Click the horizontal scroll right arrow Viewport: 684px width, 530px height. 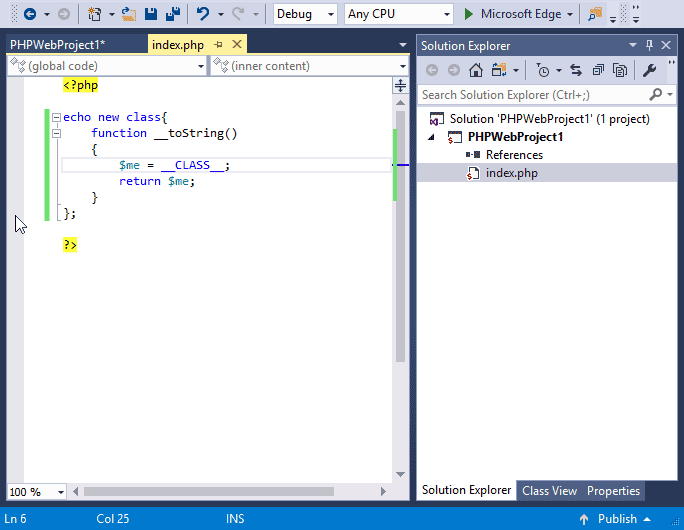pyautogui.click(x=383, y=492)
